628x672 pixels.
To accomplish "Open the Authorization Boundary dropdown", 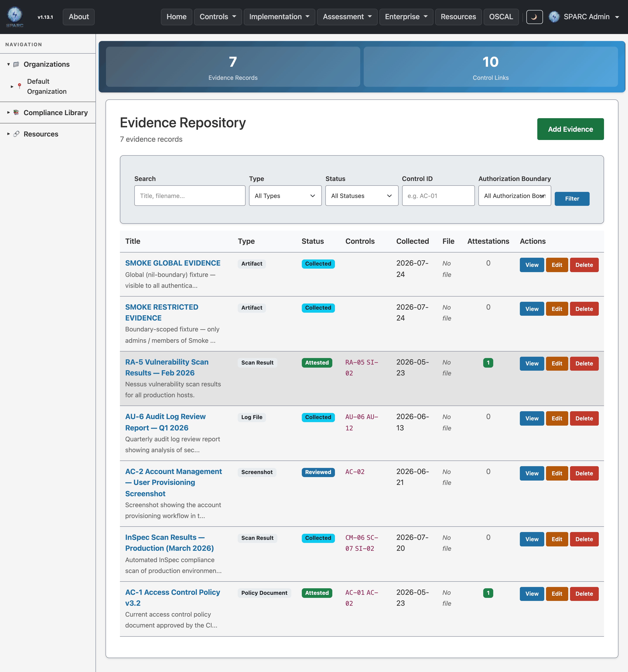I will click(514, 196).
